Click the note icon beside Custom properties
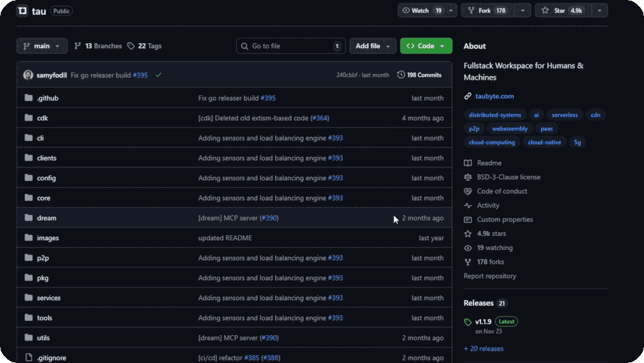This screenshot has height=363, width=644. [x=468, y=219]
